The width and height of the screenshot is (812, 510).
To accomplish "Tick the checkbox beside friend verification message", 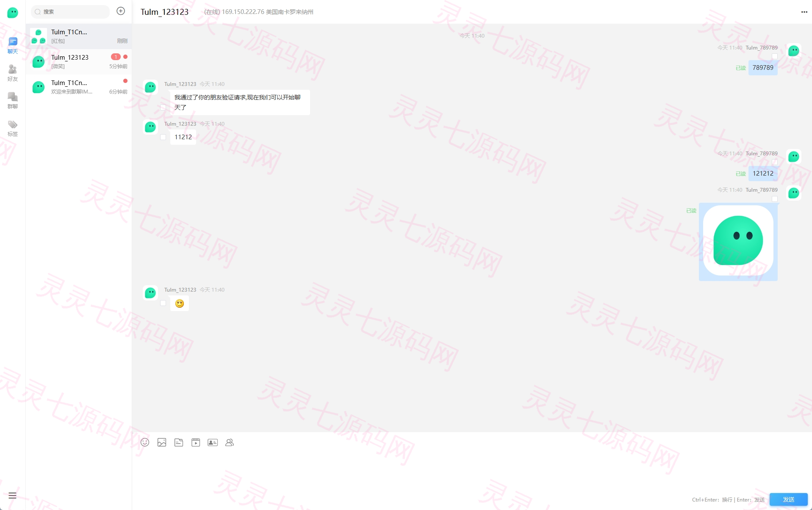I will (x=163, y=108).
